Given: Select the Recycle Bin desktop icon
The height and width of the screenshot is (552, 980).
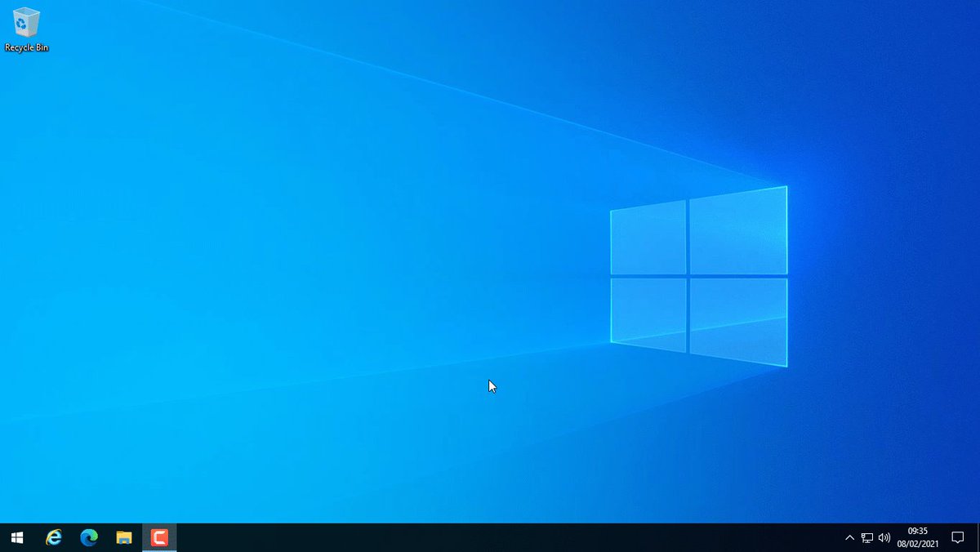Looking at the screenshot, I should [26, 30].
